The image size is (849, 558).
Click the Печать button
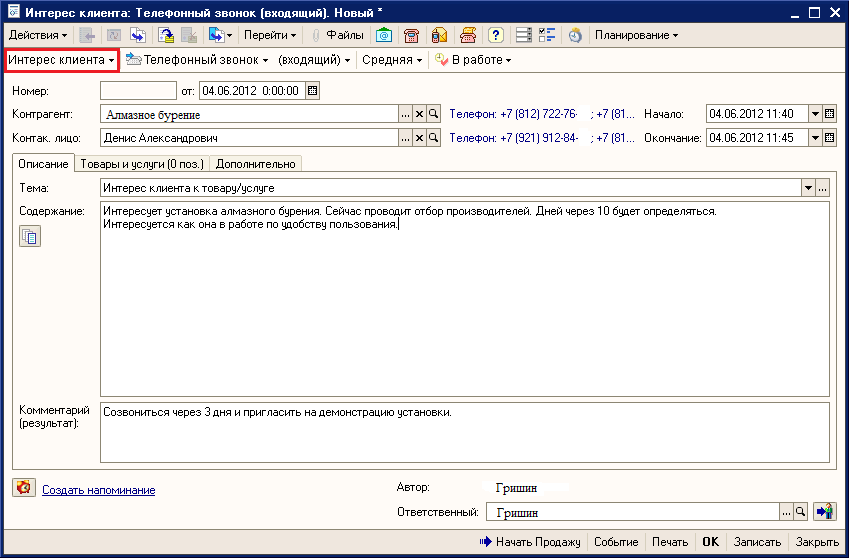pos(670,542)
